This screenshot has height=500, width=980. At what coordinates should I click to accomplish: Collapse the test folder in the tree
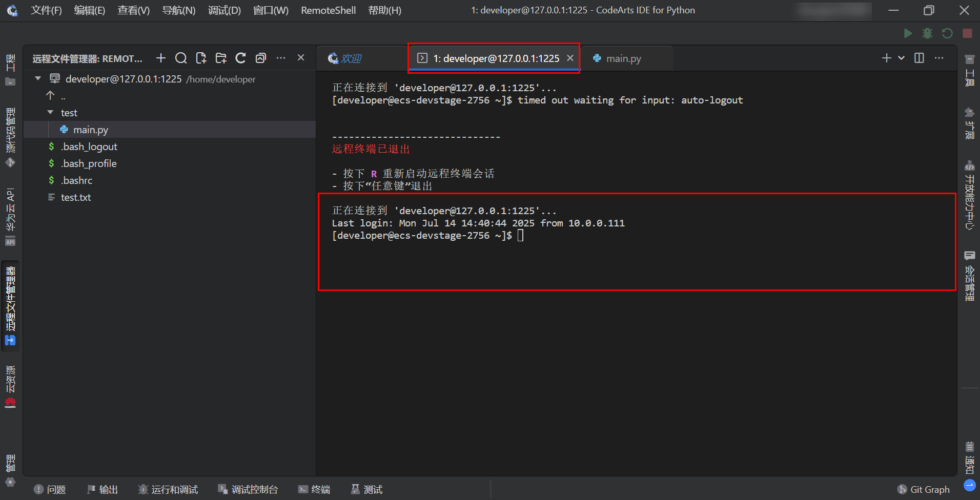(50, 112)
